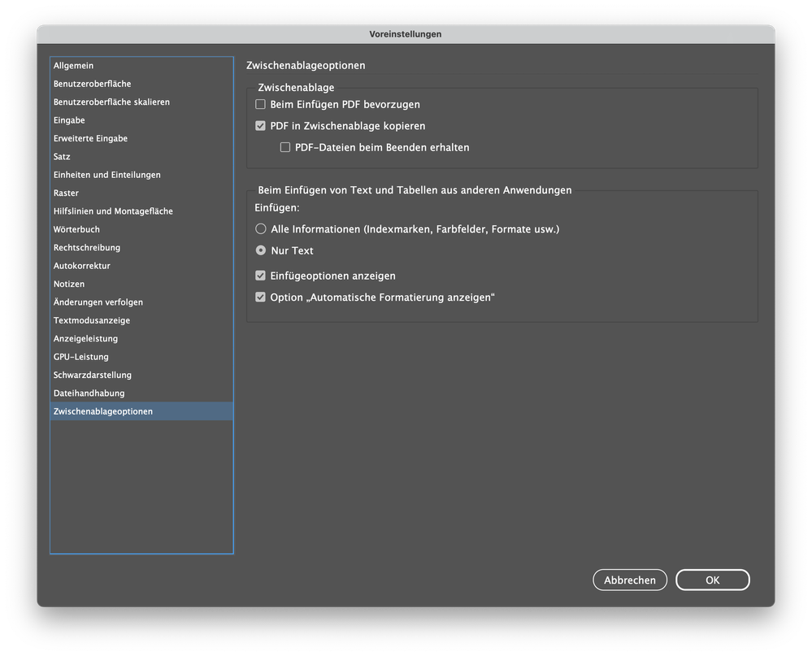Open 'Änderungen verfolgen' category
This screenshot has width=812, height=656.
(x=98, y=302)
